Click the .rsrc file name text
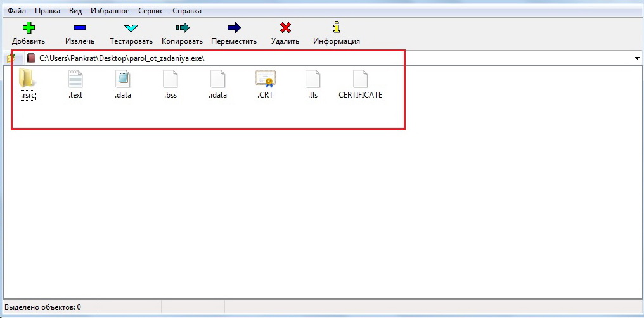The width and height of the screenshot is (644, 318). pos(28,95)
